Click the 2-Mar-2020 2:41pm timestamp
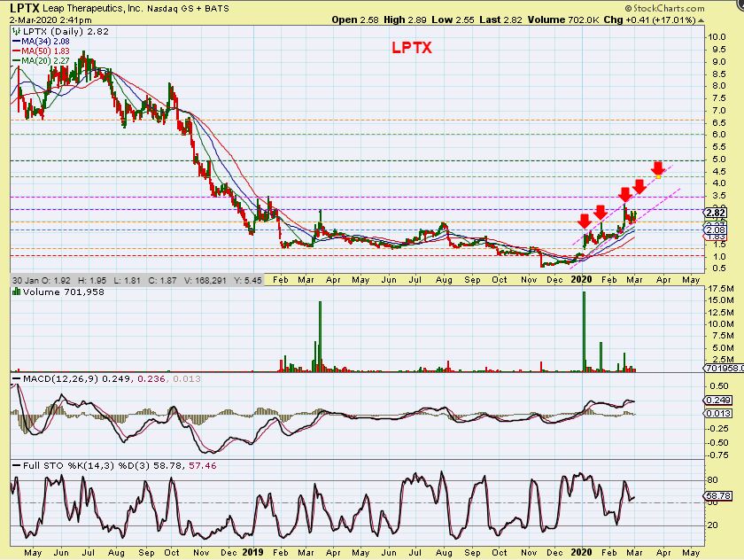The height and width of the screenshot is (560, 744). [50, 19]
